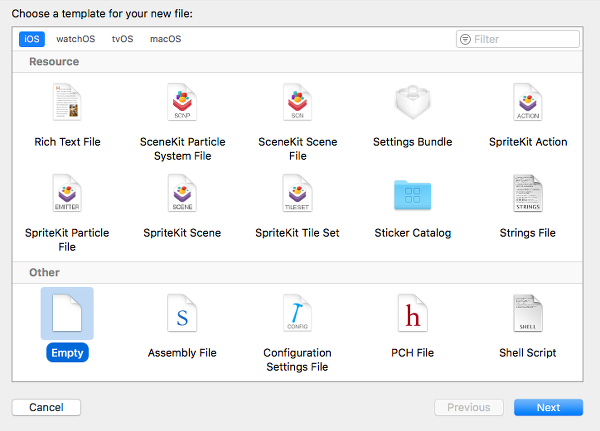This screenshot has height=431, width=600.
Task: Select the Empty file template icon
Action: coord(67,313)
